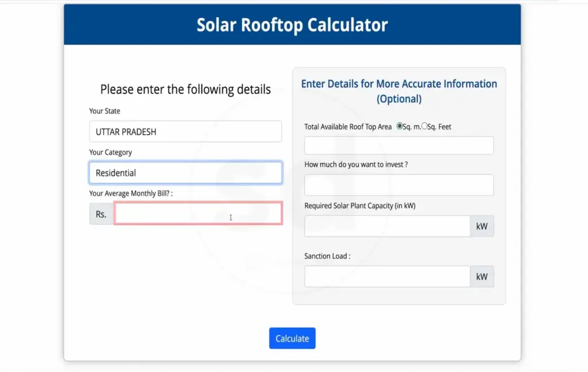Screen dimensions: 588x372
Task: Click the 'Your State' label
Action: coord(105,111)
